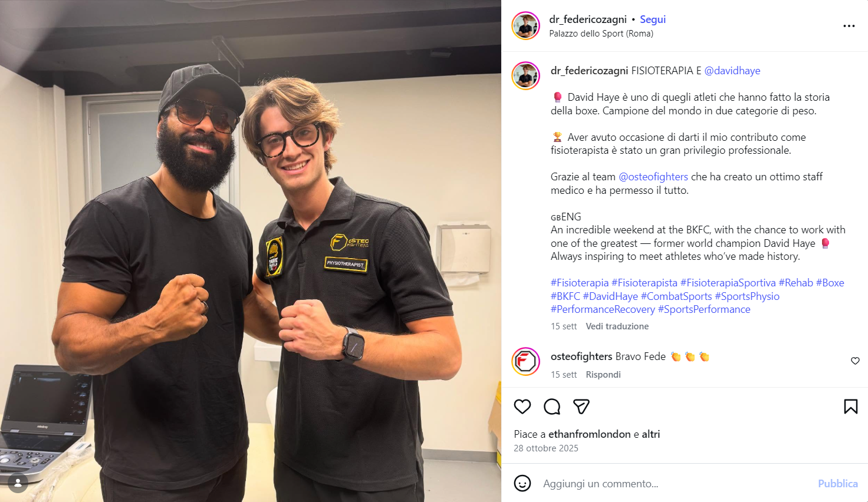Open the @davidhaye mention
868x502 pixels.
coord(732,71)
